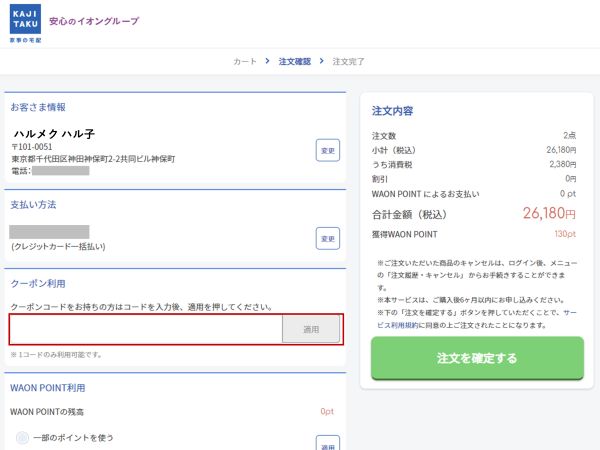Click the chevron after カート in breadcrumb

(268, 62)
